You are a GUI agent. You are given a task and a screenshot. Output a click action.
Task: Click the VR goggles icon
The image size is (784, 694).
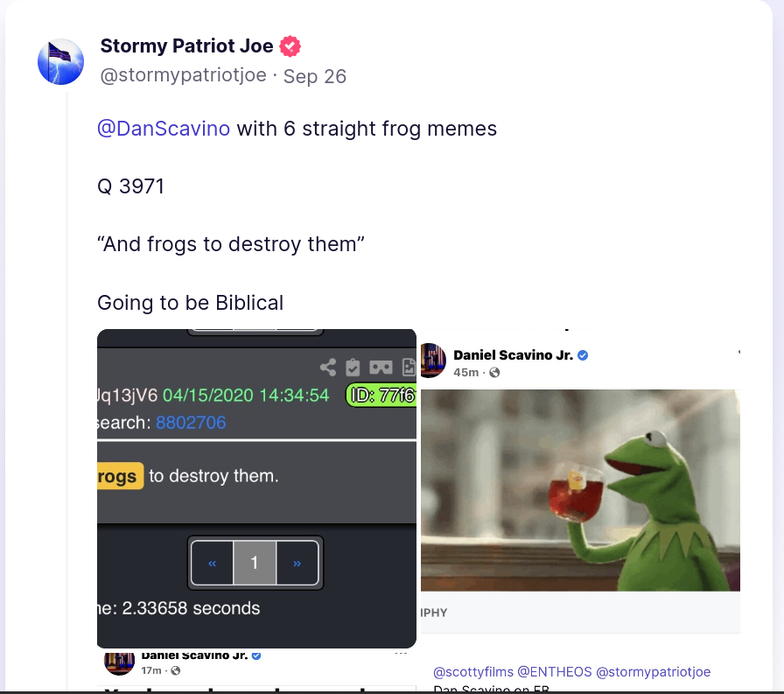tap(381, 368)
